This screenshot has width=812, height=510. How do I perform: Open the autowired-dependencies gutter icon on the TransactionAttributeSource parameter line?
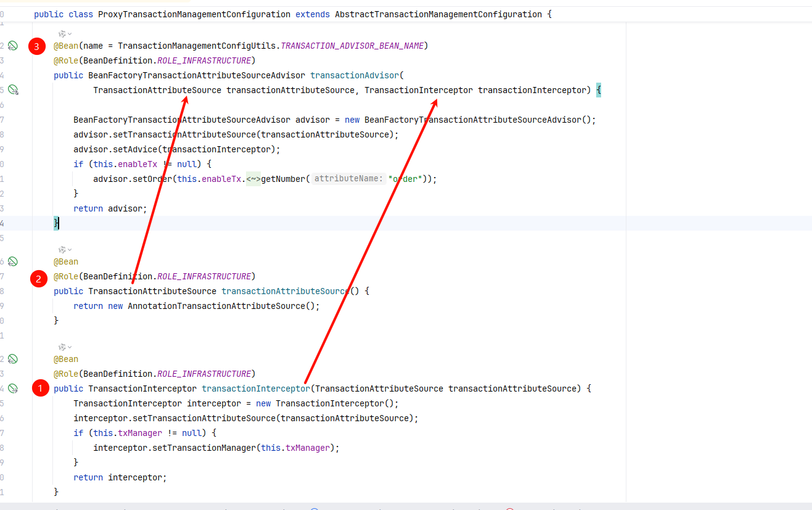(13, 90)
